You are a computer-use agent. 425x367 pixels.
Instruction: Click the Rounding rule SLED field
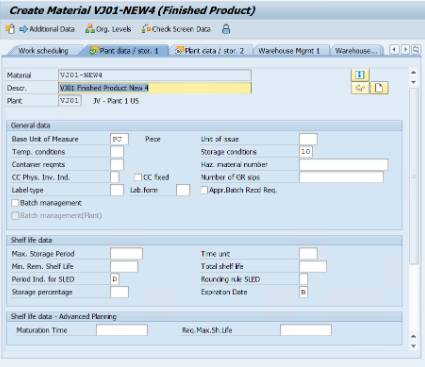point(304,279)
